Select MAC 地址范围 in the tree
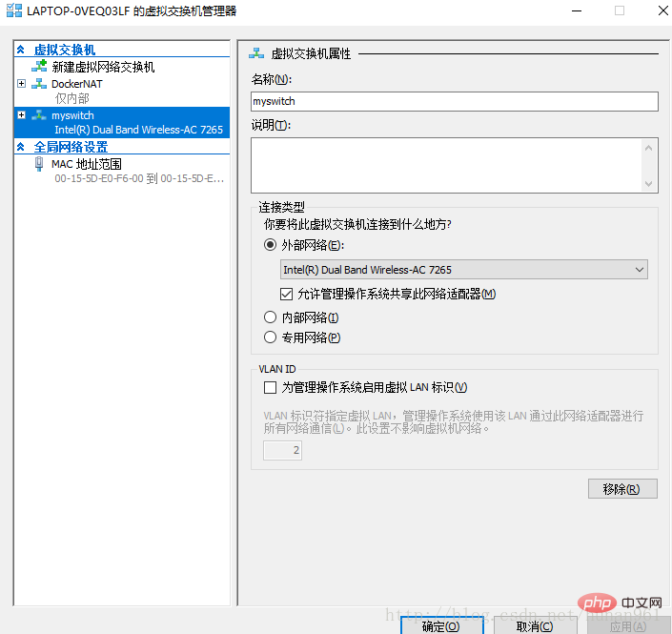Screen dimensions: 672x634 (x=86, y=164)
